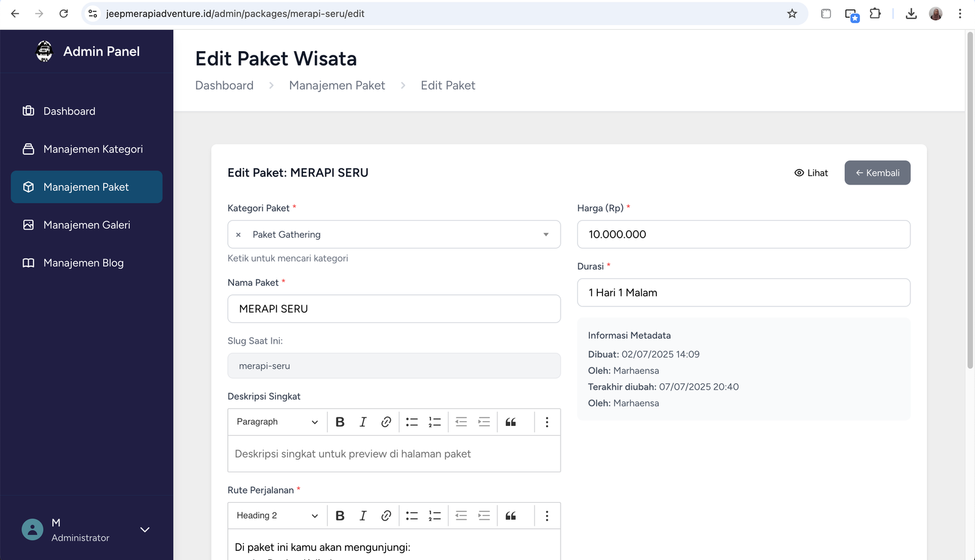This screenshot has height=560, width=975.
Task: Expand the Administrator user menu
Action: coord(144,530)
